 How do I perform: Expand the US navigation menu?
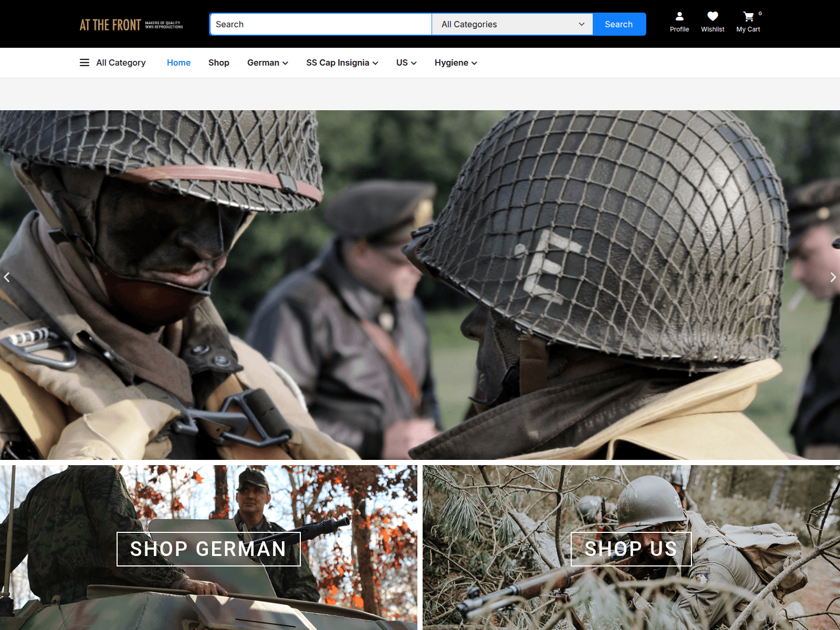(x=406, y=62)
